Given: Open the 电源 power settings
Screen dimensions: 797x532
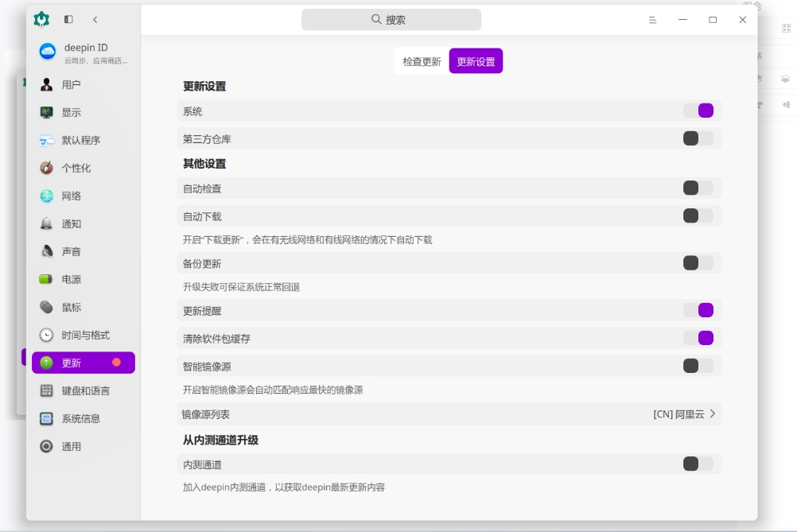Looking at the screenshot, I should pyautogui.click(x=84, y=279).
